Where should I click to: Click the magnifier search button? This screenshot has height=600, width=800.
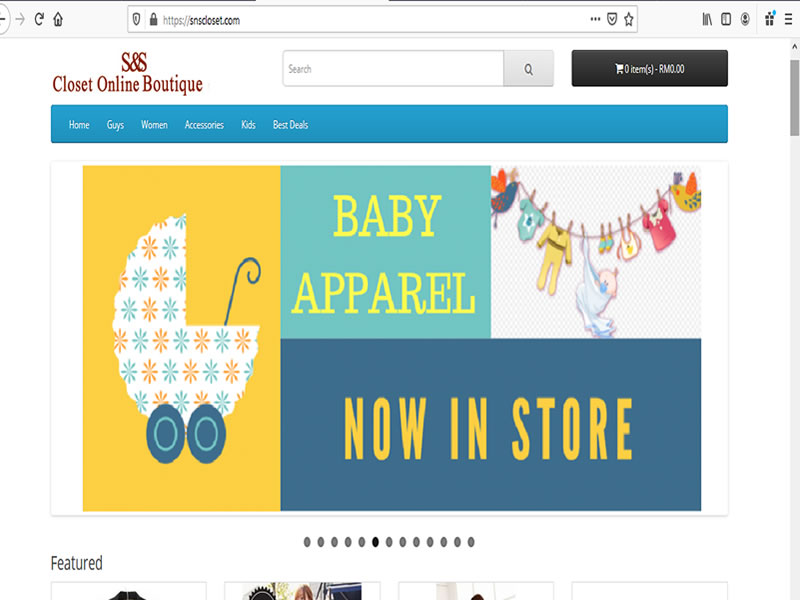point(529,68)
